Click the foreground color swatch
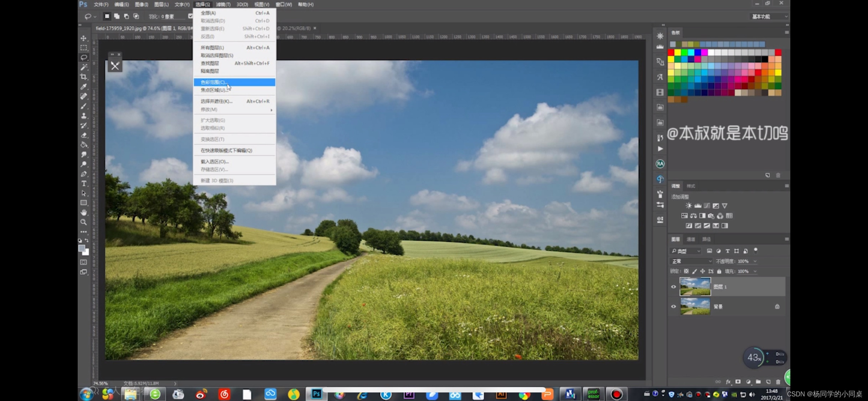 coord(82,248)
